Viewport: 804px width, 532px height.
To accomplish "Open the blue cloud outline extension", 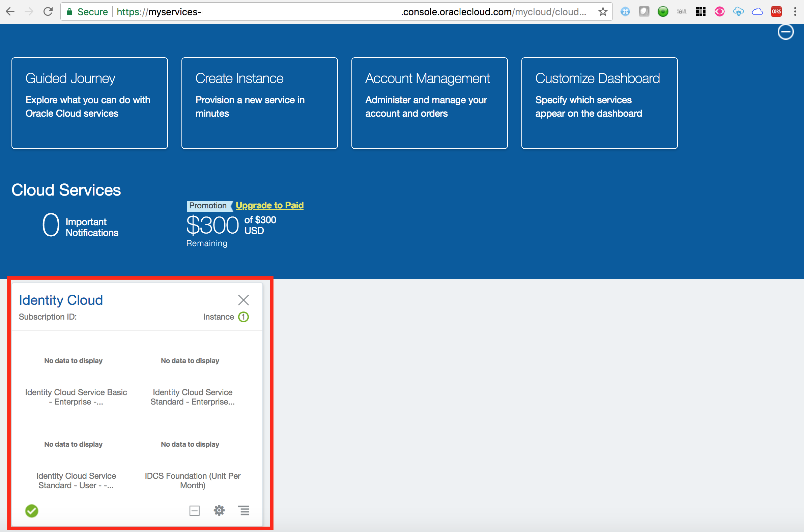I will pyautogui.click(x=757, y=12).
